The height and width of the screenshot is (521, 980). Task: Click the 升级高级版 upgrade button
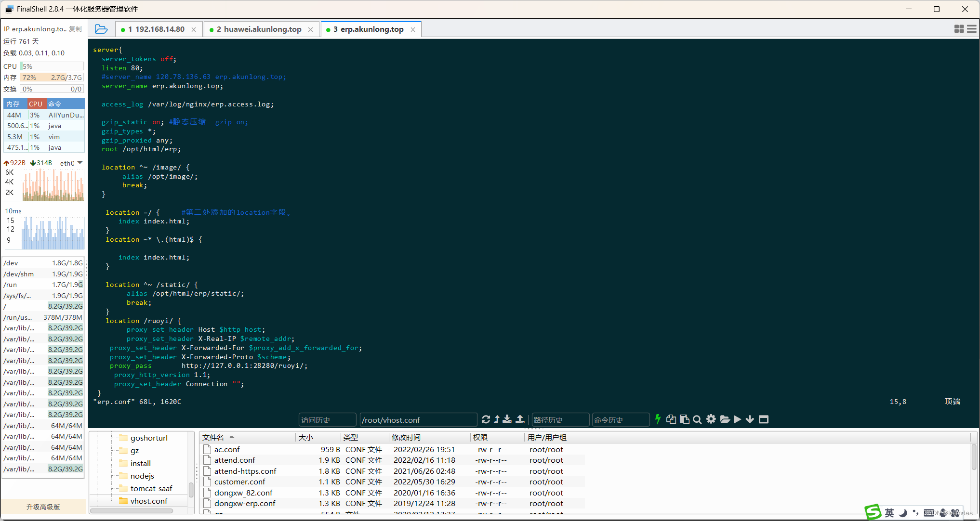tap(43, 507)
